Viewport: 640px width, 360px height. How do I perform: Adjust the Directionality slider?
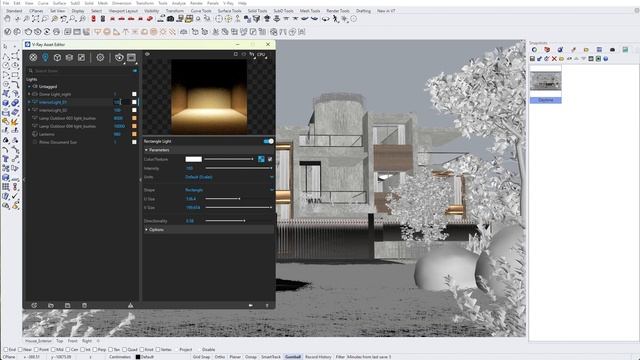(x=225, y=221)
